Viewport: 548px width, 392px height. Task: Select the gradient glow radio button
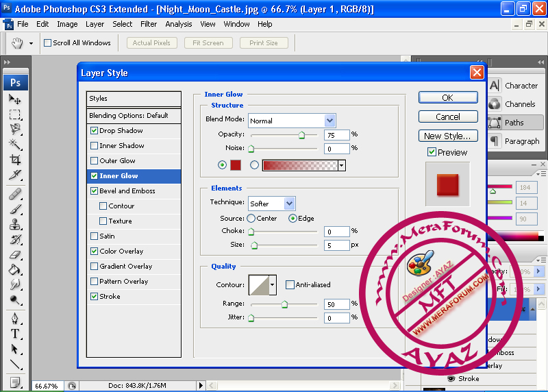[x=254, y=164]
